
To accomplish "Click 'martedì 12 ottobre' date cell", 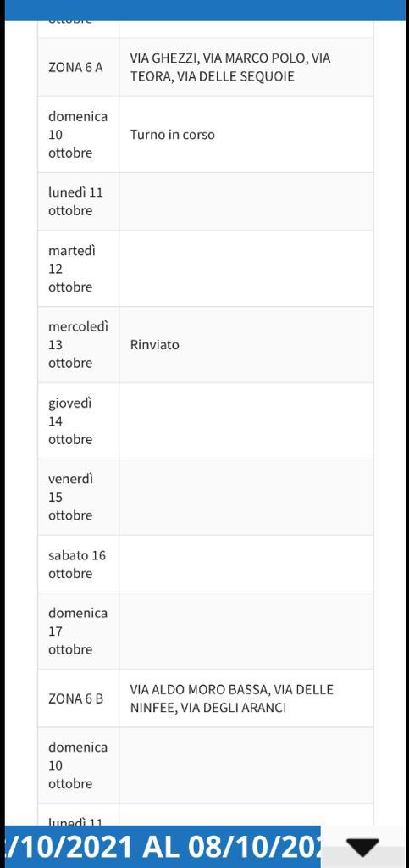I will (79, 269).
